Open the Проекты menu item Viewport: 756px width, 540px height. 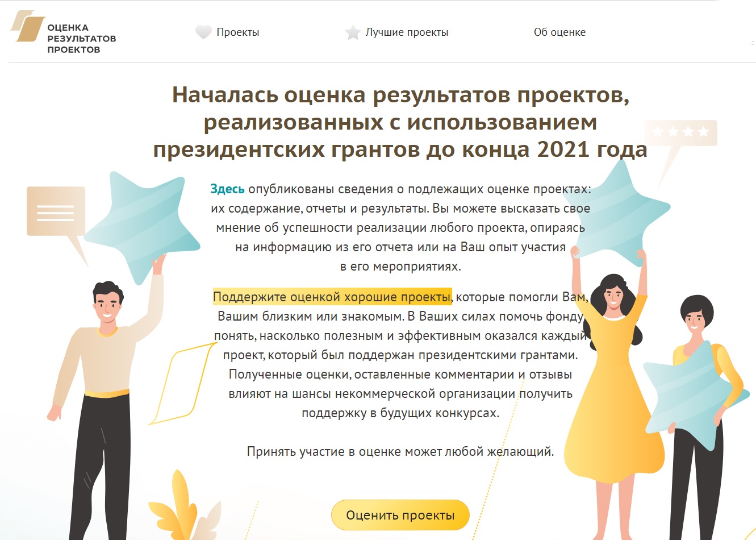coord(237,32)
